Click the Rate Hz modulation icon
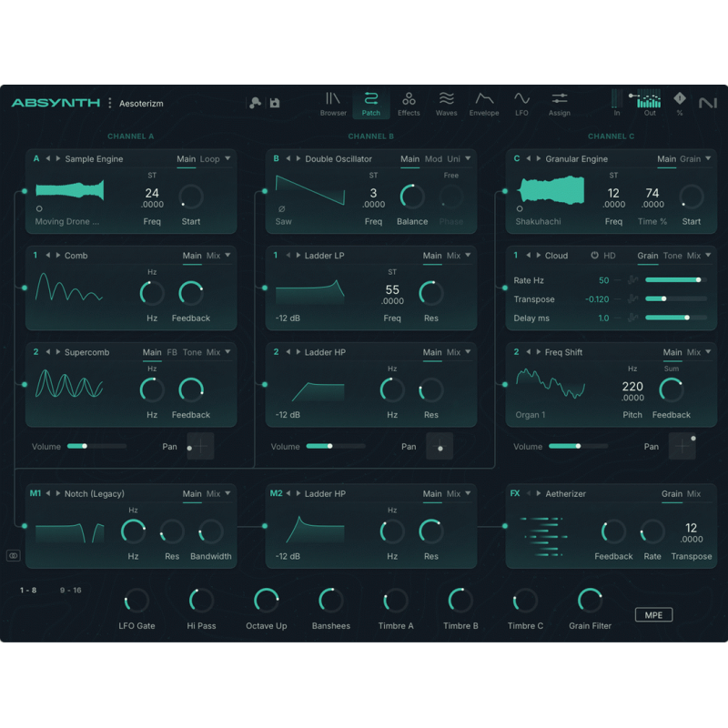The height and width of the screenshot is (728, 728). pos(632,280)
